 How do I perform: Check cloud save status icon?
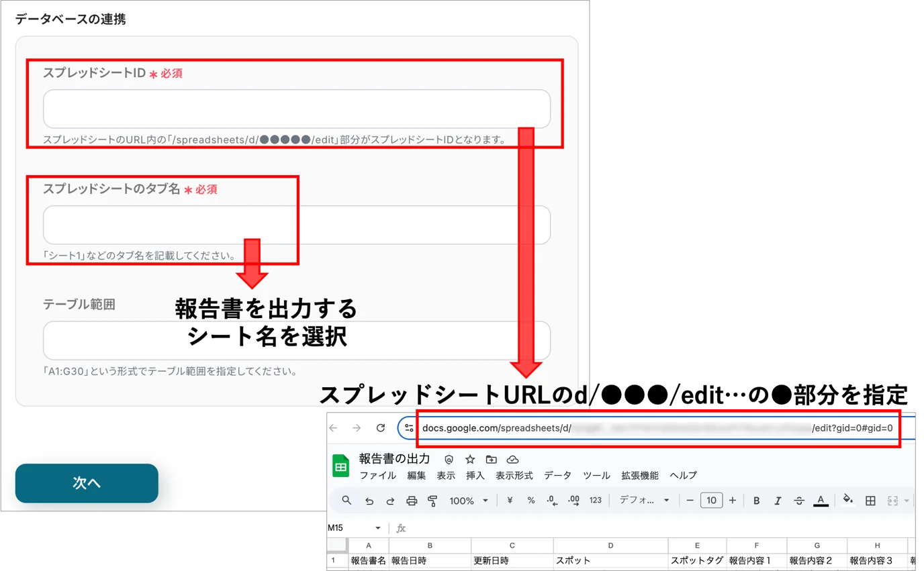pyautogui.click(x=512, y=459)
